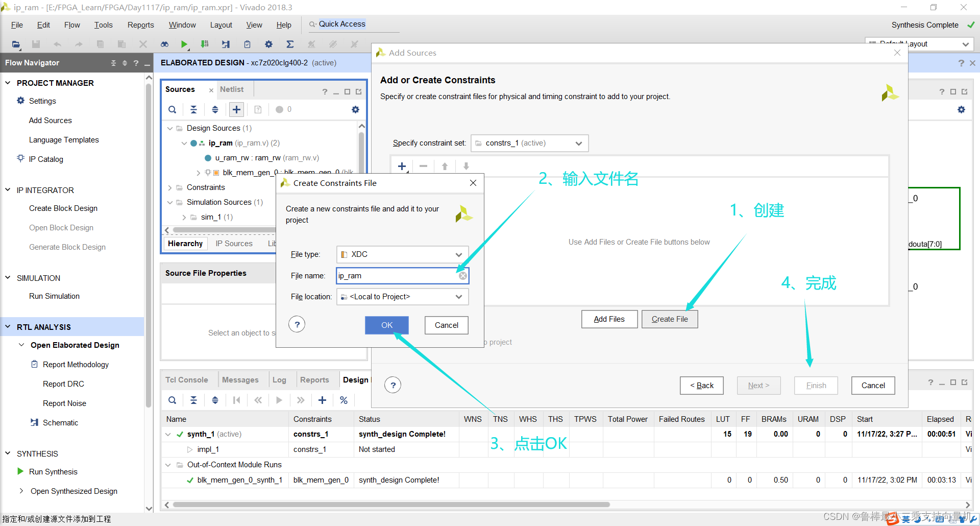The height and width of the screenshot is (526, 980).
Task: Collapse Design Sources folder
Action: pyautogui.click(x=170, y=128)
